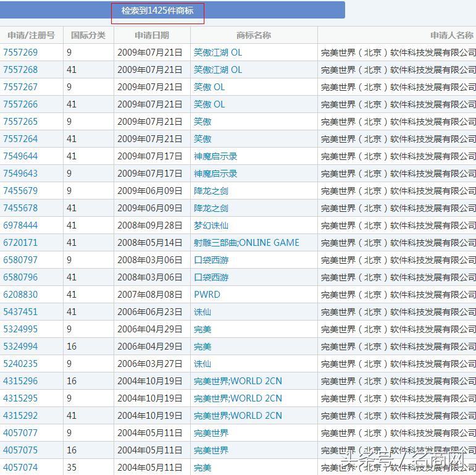Open registration number 4057075 link

[x=20, y=451]
